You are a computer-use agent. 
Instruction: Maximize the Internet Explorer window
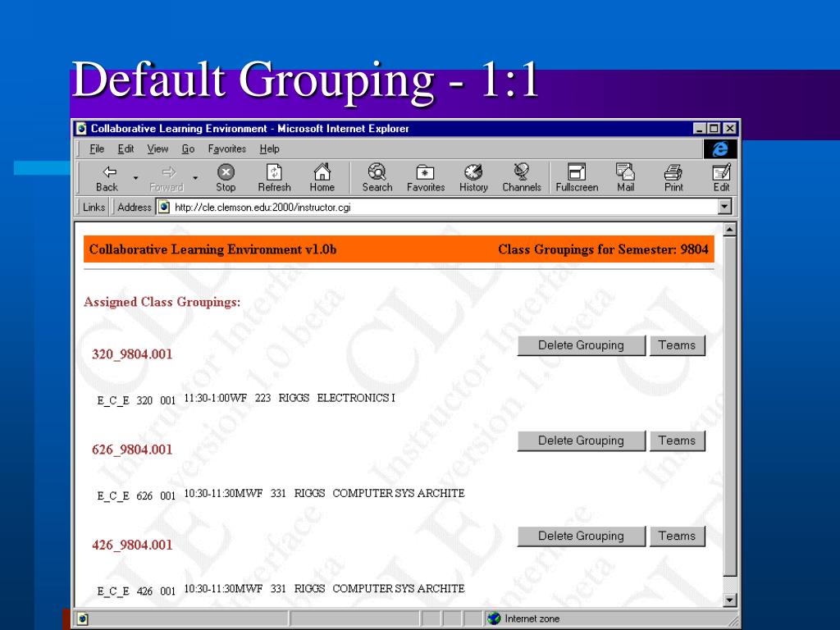point(713,129)
